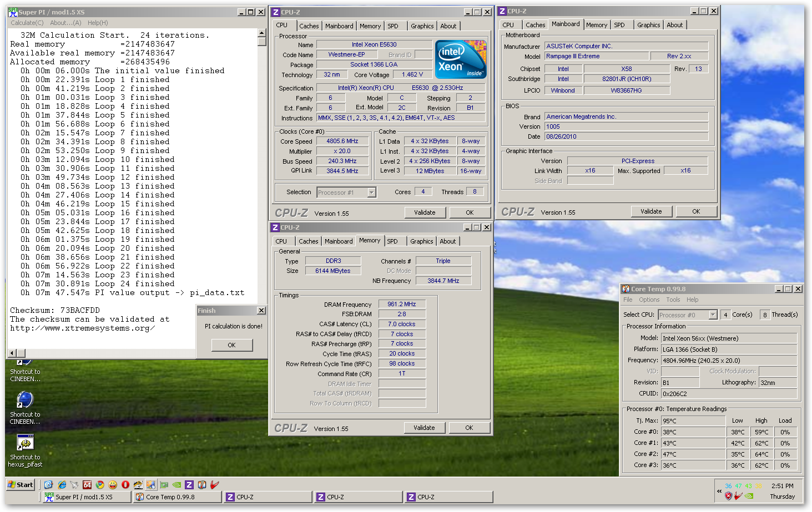Click the red shield security alert tray icon

tap(728, 496)
